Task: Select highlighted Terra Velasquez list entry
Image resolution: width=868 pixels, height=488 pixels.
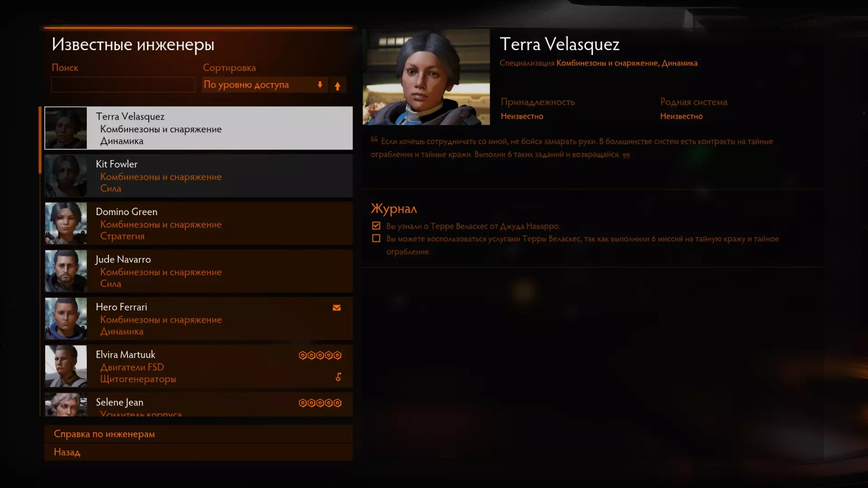Action: tap(198, 128)
